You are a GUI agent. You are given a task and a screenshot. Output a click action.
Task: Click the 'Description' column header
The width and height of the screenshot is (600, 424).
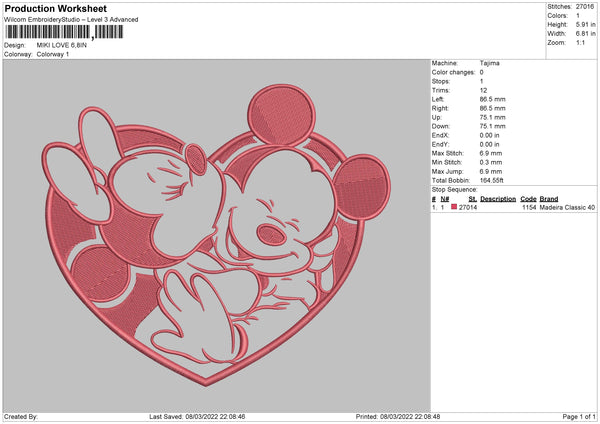[498, 199]
